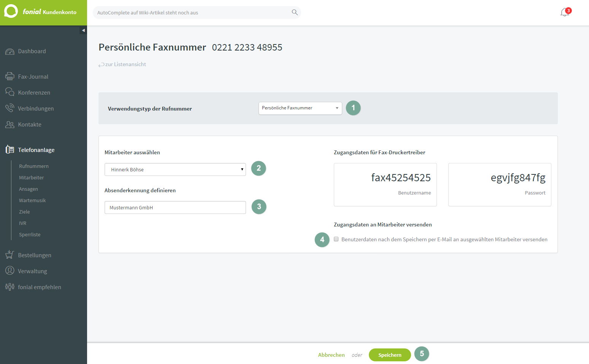Click the fonial logo icon
Image resolution: width=589 pixels, height=364 pixels.
11,11
